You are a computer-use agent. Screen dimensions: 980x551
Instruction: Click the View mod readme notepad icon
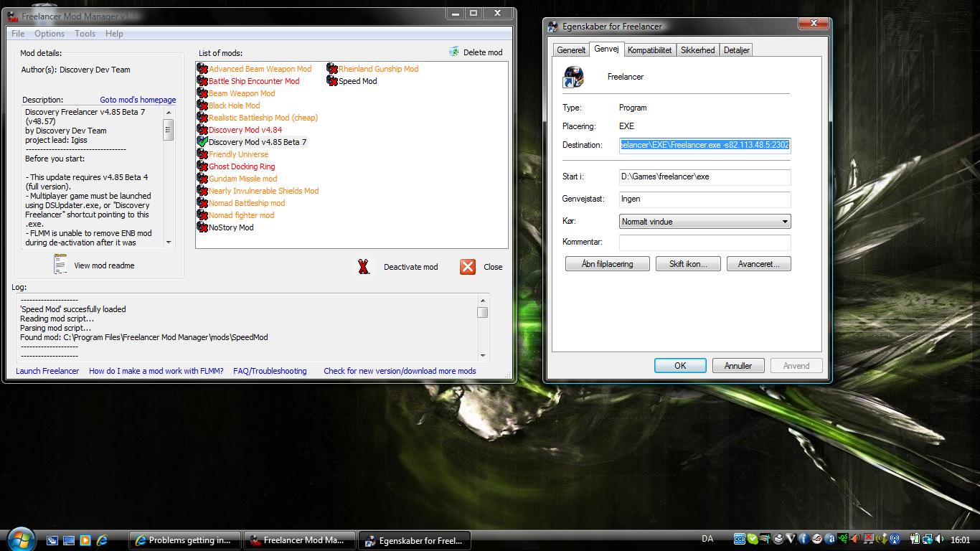(61, 264)
